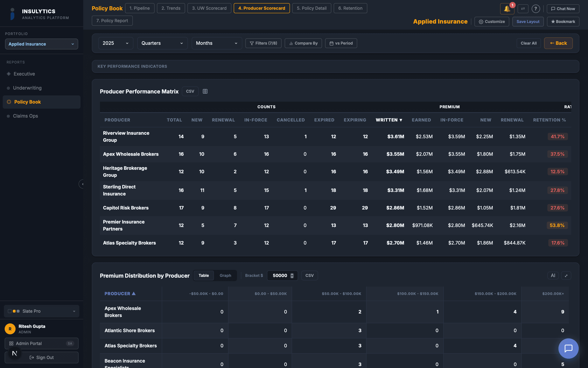The image size is (588, 368).
Task: Open the notifications bell icon
Action: pos(507,9)
